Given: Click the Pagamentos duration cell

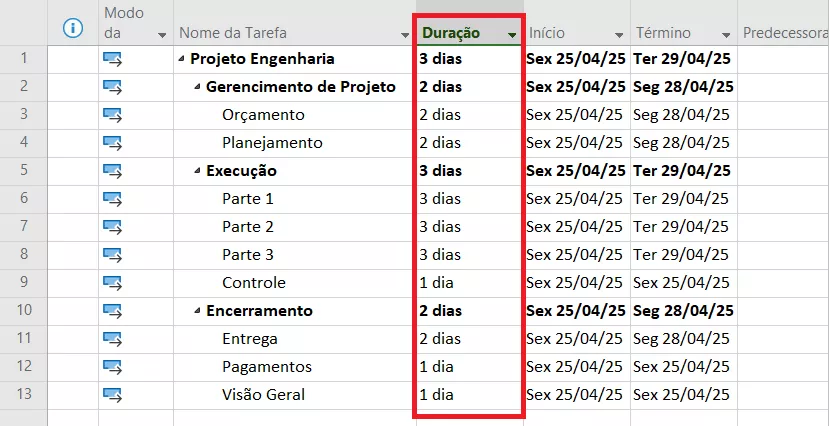Looking at the screenshot, I should (467, 367).
